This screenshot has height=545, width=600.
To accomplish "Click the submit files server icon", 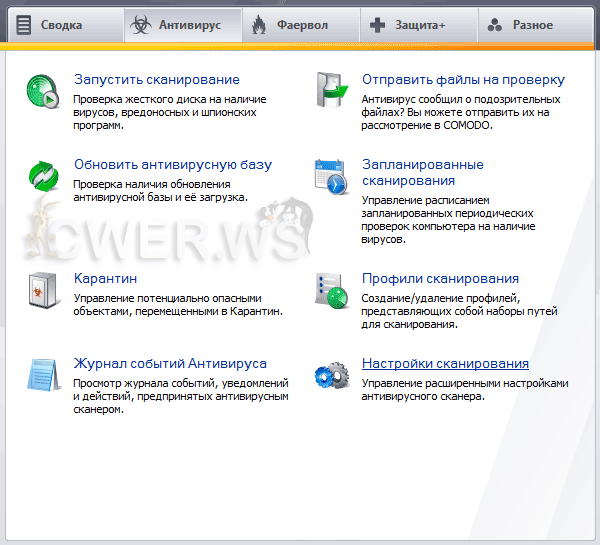I will click(x=331, y=90).
